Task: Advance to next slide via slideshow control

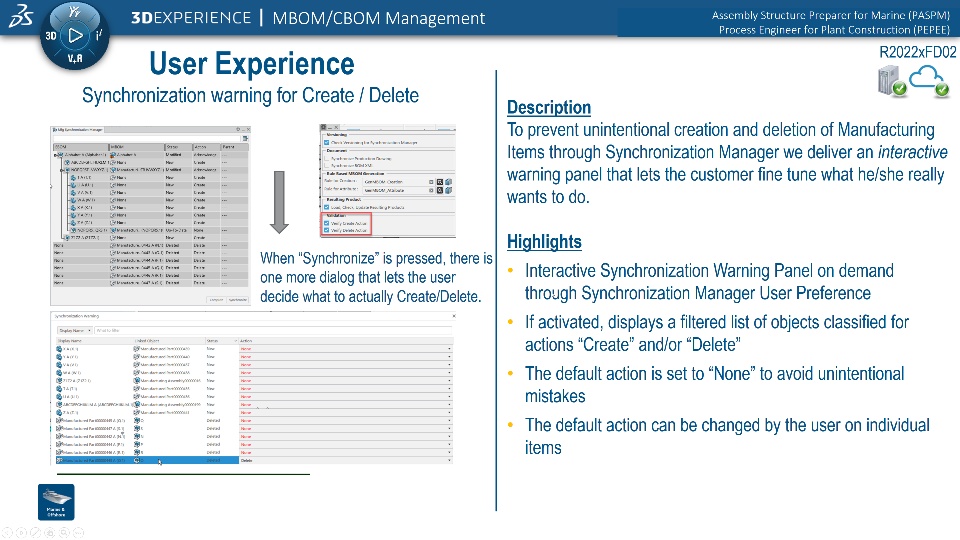Action: point(21,533)
